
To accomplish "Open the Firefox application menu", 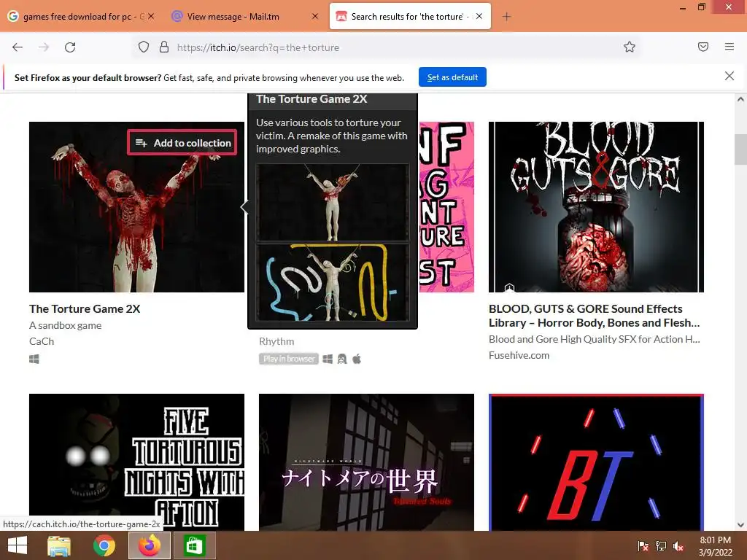I will click(729, 47).
